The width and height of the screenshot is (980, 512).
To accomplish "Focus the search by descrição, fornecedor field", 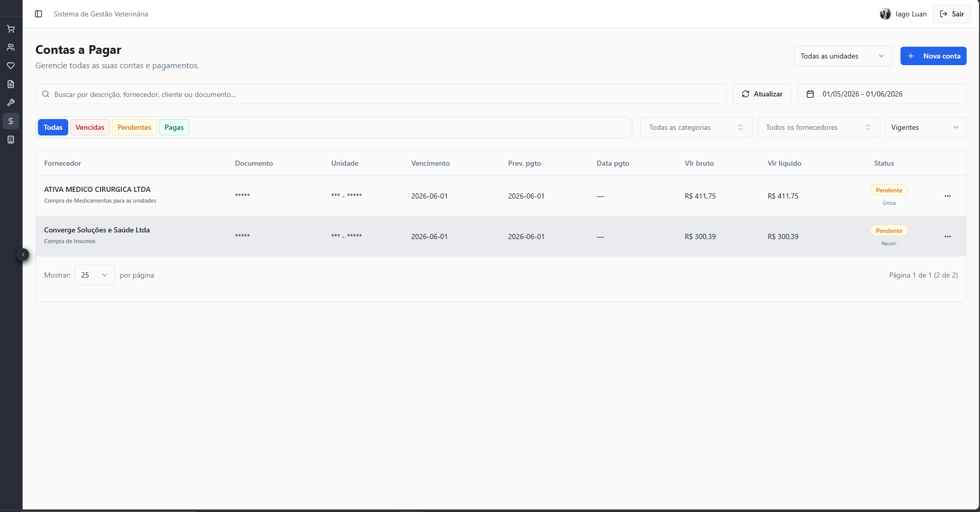I will pos(381,94).
